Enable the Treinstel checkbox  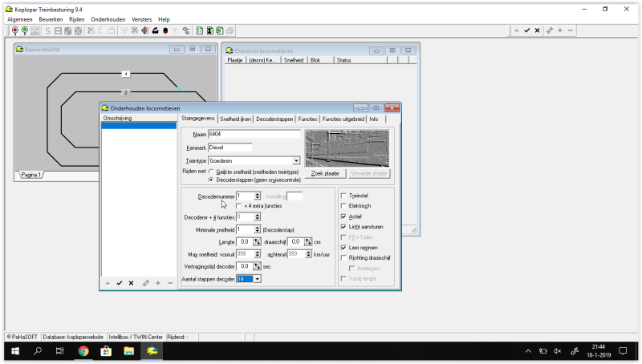(344, 196)
